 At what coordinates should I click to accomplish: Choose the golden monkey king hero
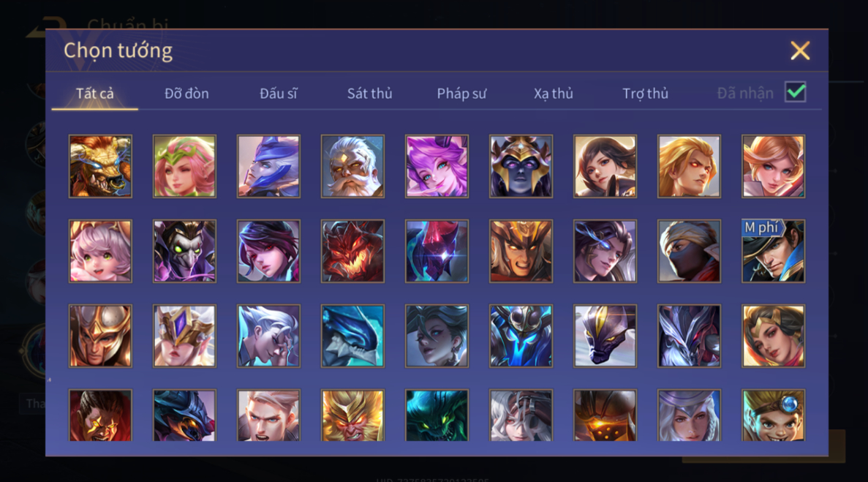352,415
